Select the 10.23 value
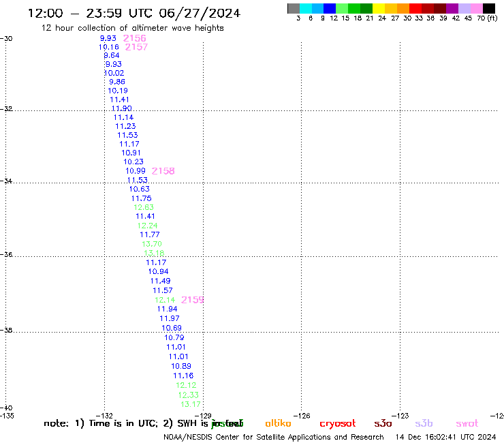The width and height of the screenshot is (504, 443). (133, 162)
